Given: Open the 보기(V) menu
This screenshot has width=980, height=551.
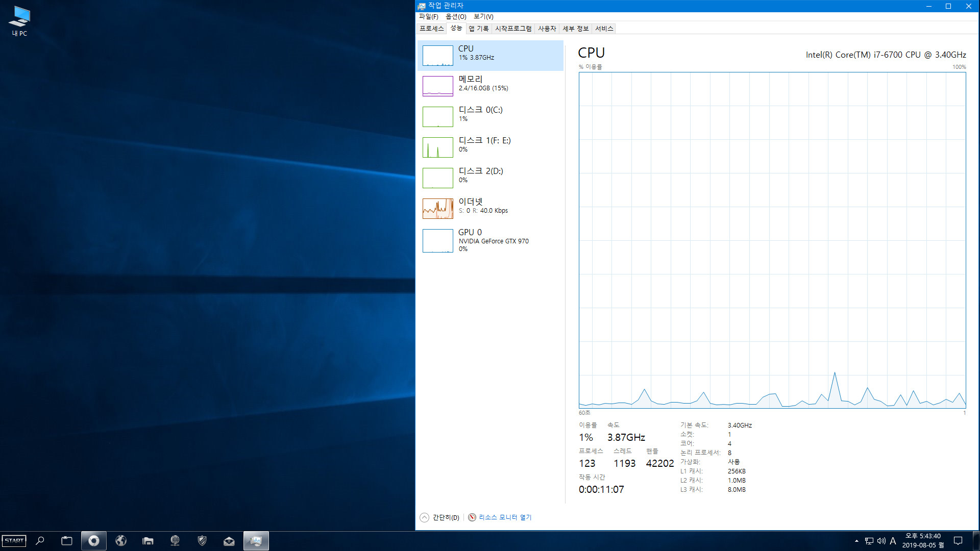Looking at the screenshot, I should click(x=483, y=17).
